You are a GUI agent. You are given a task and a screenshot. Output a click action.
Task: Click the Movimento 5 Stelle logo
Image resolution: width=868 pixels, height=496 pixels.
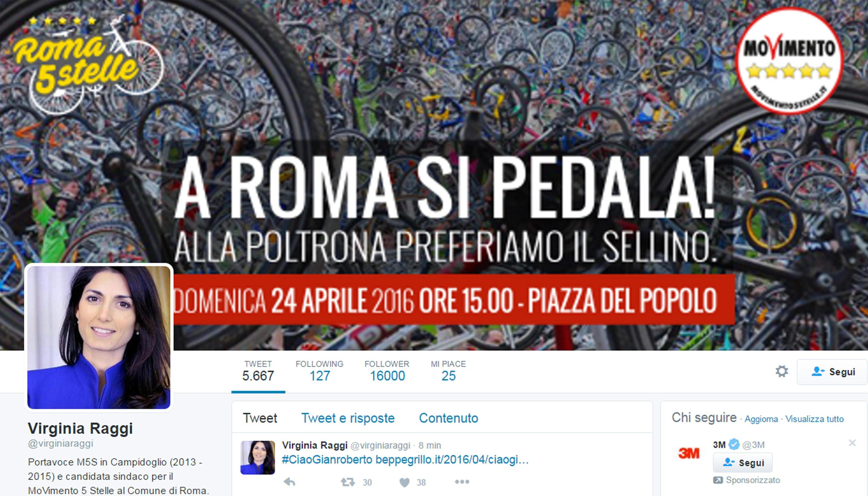click(x=788, y=61)
